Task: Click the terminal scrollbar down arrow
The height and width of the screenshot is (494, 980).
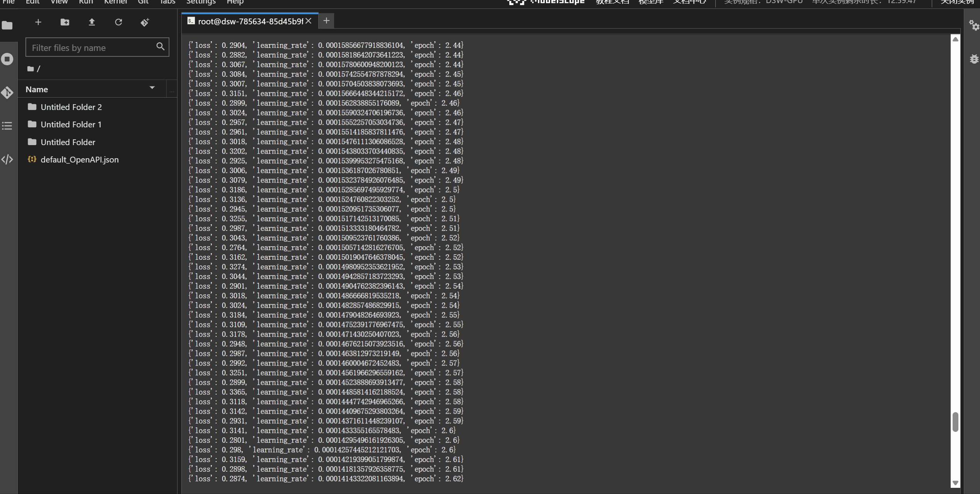Action: pos(955,483)
